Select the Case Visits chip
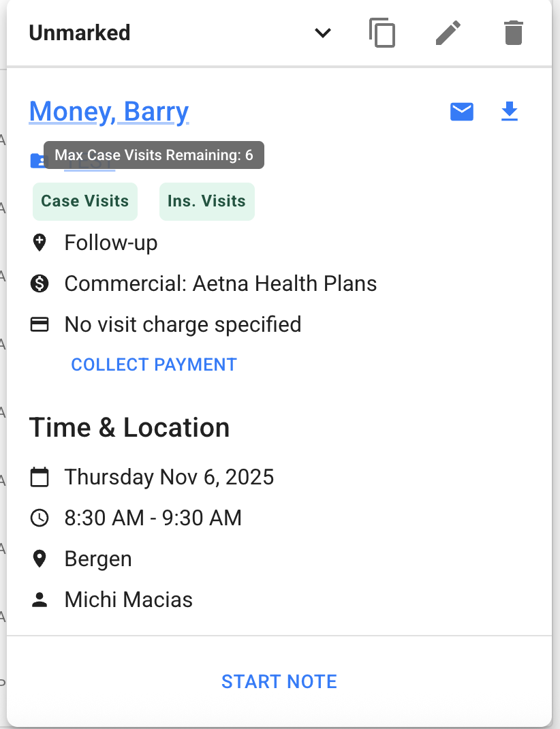Image resolution: width=560 pixels, height=729 pixels. pyautogui.click(x=85, y=202)
